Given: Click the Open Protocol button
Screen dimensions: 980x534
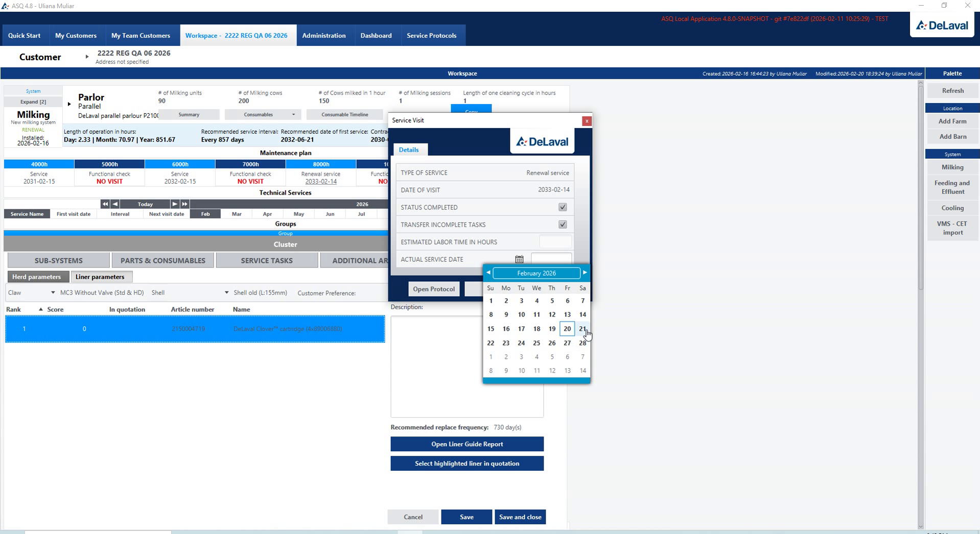Looking at the screenshot, I should tap(434, 289).
